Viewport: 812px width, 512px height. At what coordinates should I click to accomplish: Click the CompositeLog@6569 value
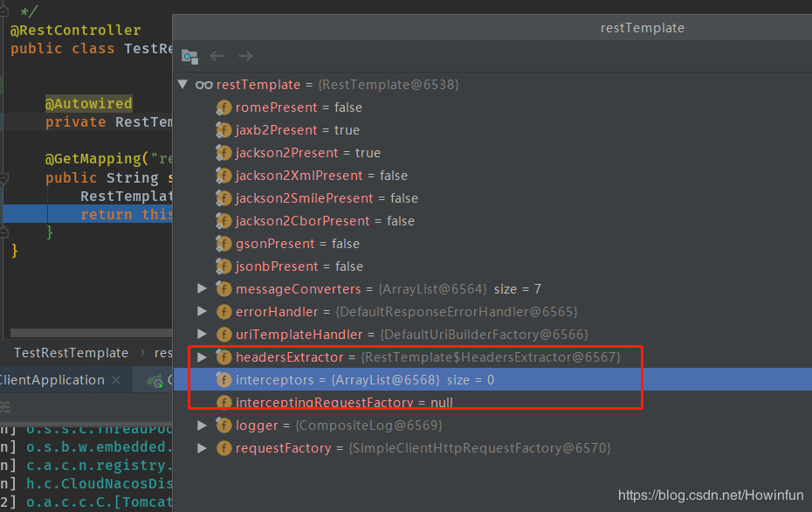pyautogui.click(x=368, y=426)
